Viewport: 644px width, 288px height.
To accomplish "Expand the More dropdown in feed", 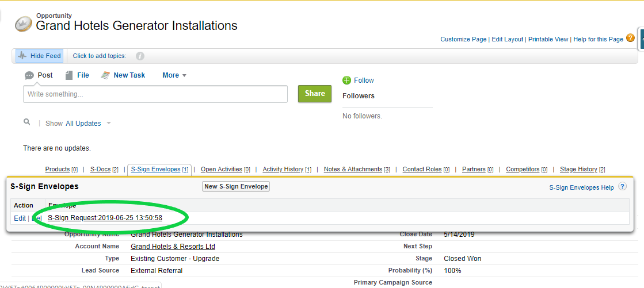I will tap(174, 75).
